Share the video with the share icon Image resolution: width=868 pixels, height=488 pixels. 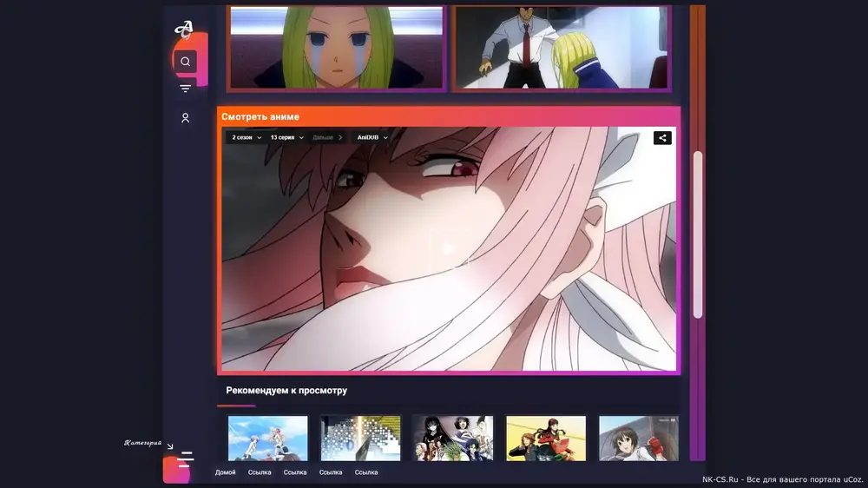click(662, 138)
